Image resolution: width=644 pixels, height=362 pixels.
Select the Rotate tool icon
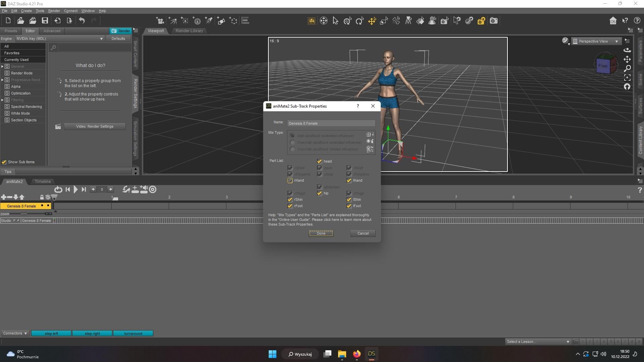(x=360, y=21)
